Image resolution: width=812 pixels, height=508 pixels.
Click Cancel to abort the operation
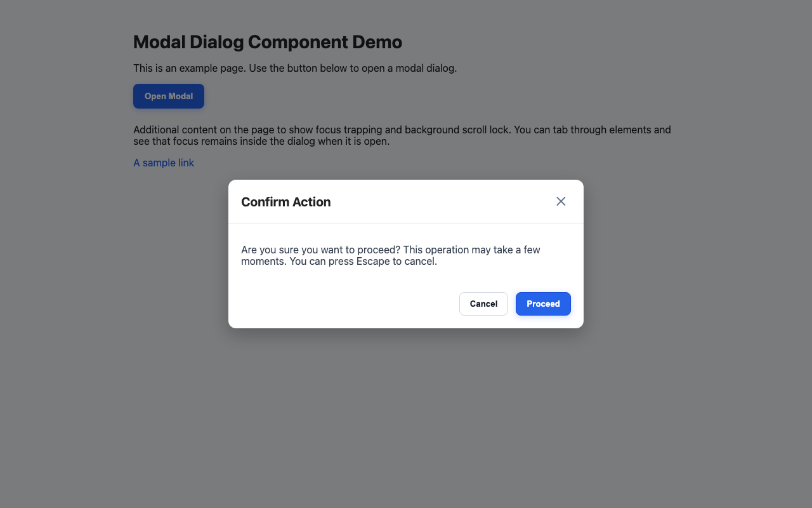tap(483, 304)
